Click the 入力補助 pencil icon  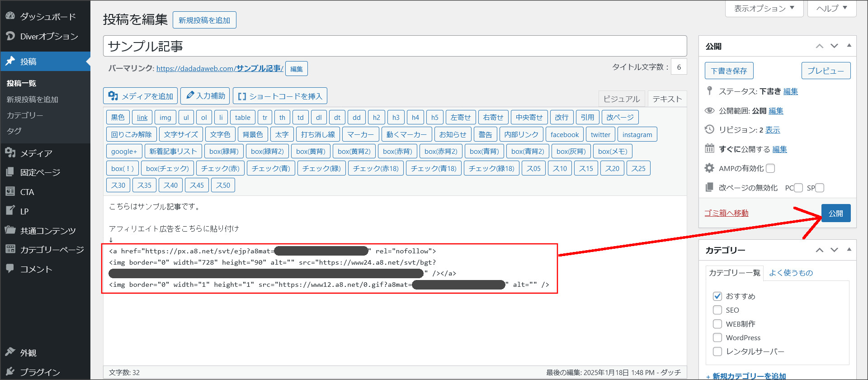point(190,95)
